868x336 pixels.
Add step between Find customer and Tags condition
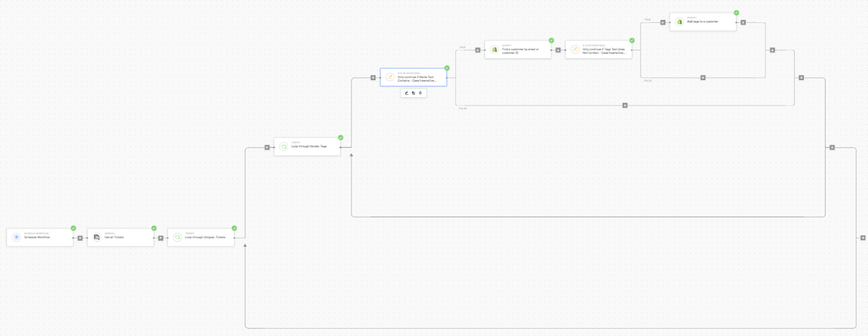coord(558,50)
